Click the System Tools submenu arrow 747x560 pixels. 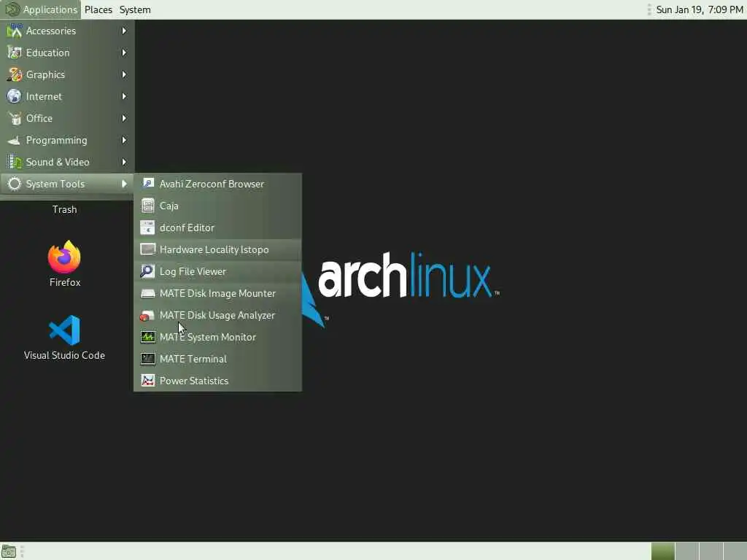click(124, 184)
